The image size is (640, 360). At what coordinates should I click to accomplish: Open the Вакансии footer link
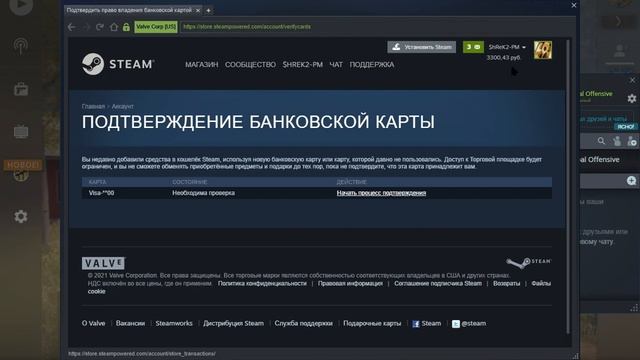click(x=130, y=323)
